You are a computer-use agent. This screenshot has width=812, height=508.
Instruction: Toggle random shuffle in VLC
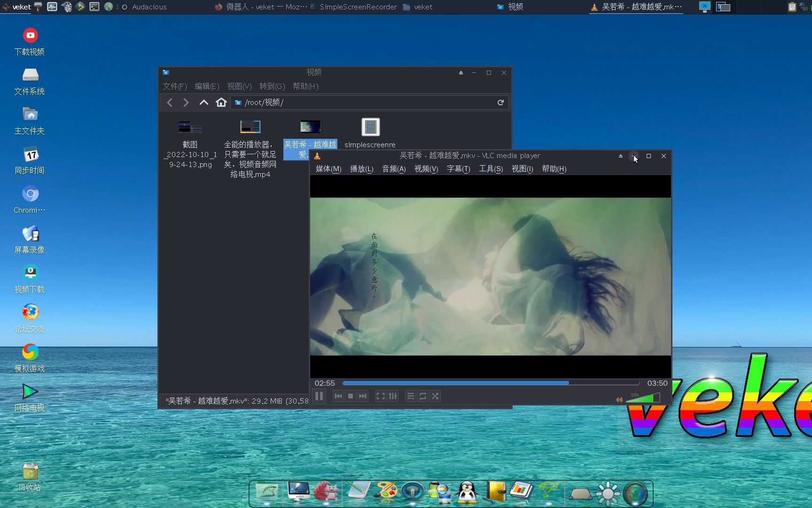435,397
